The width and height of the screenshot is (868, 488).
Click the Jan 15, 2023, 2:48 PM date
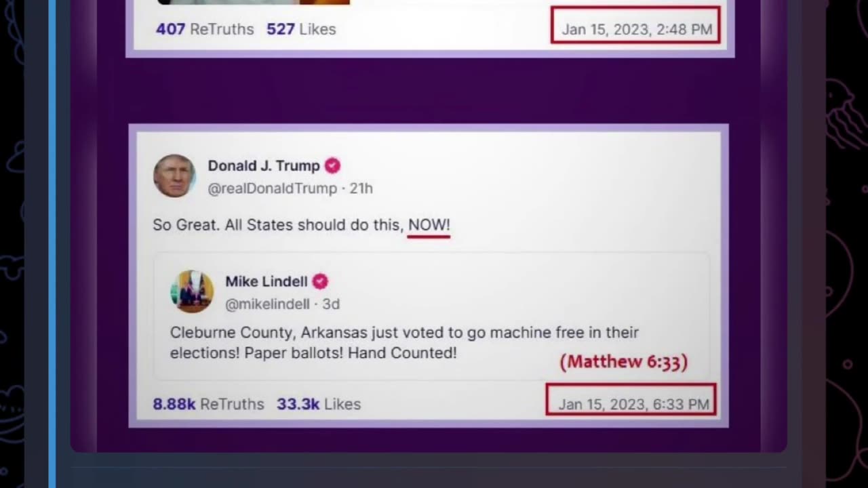(x=637, y=29)
